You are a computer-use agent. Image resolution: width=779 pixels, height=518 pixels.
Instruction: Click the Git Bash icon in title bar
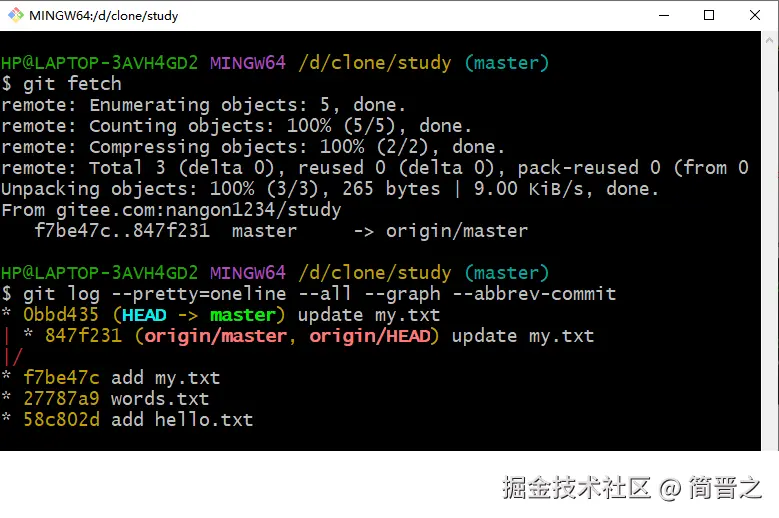tap(14, 15)
